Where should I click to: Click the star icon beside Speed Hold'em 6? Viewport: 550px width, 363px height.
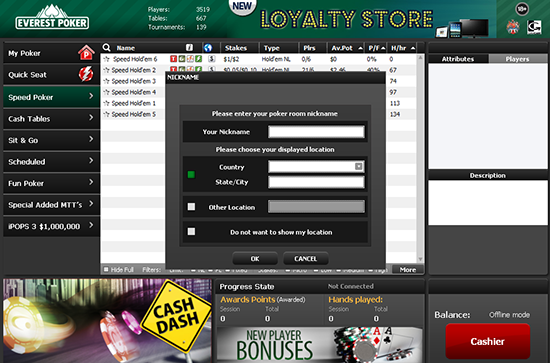click(107, 59)
